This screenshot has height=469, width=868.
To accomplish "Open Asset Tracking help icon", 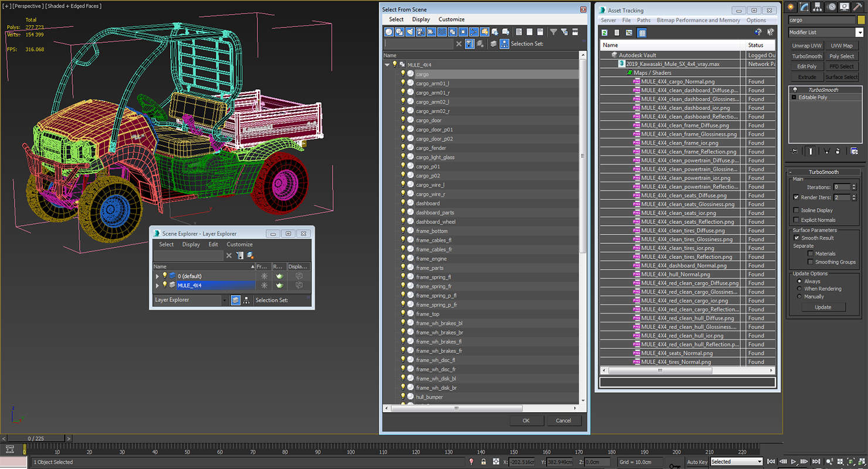I will click(x=758, y=32).
